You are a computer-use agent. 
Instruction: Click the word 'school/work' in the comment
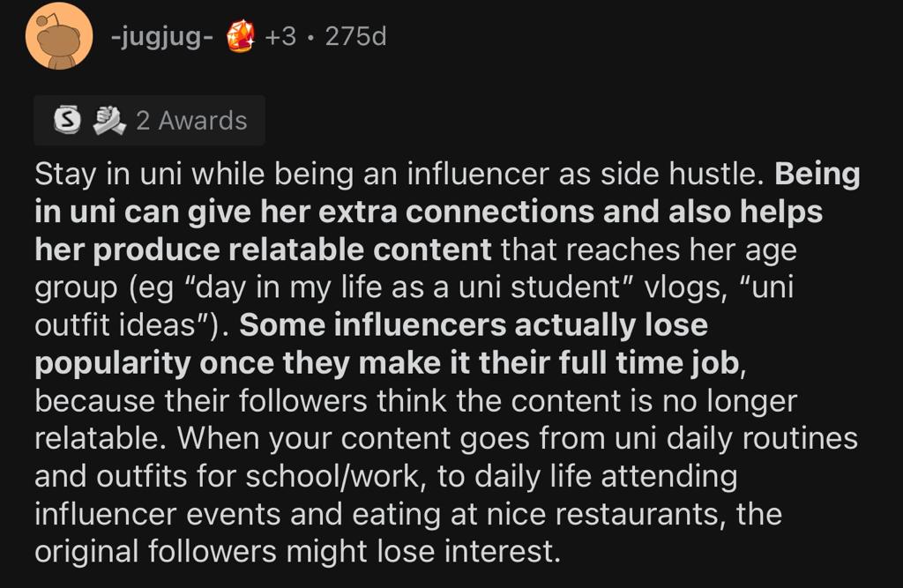pos(336,477)
